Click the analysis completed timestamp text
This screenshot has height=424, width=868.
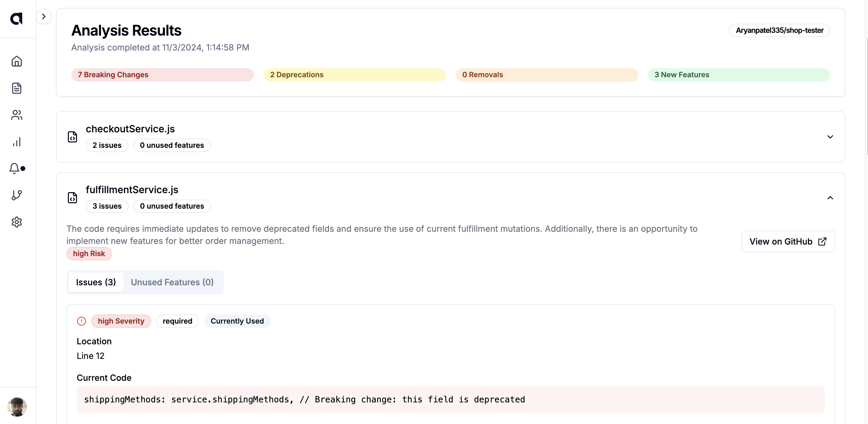[x=160, y=47]
